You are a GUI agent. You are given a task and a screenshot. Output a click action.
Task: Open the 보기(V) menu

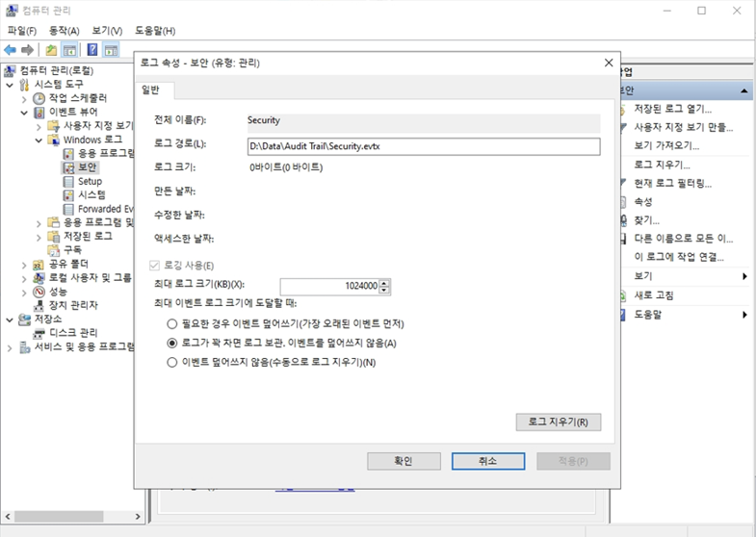click(x=107, y=31)
